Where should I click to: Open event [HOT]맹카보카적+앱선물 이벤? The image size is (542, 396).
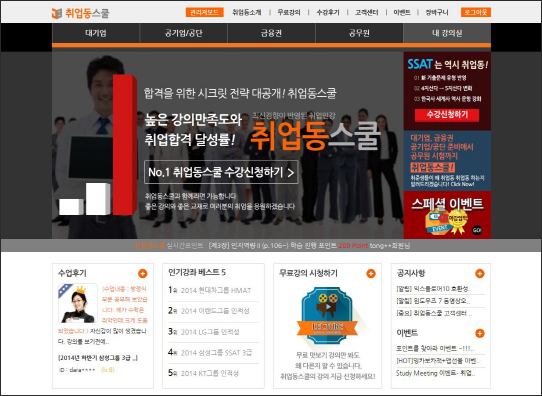point(438,361)
